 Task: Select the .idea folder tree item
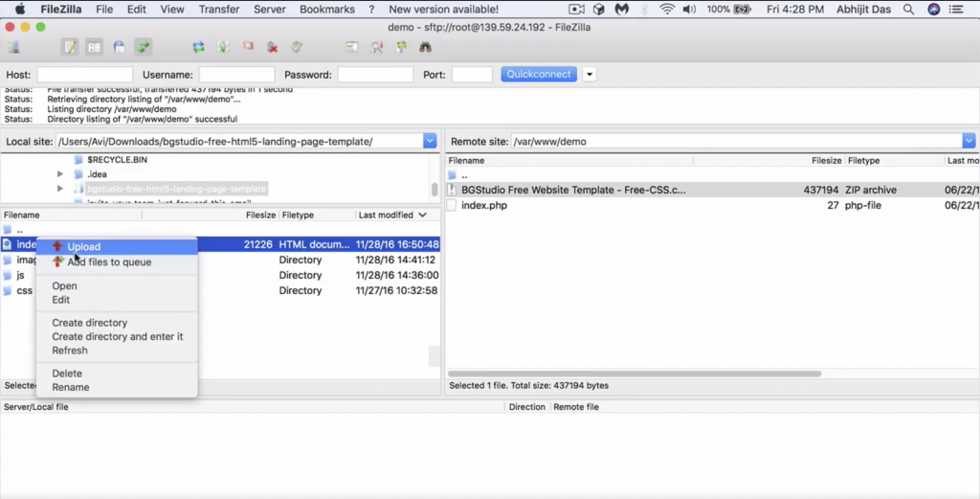(x=97, y=174)
